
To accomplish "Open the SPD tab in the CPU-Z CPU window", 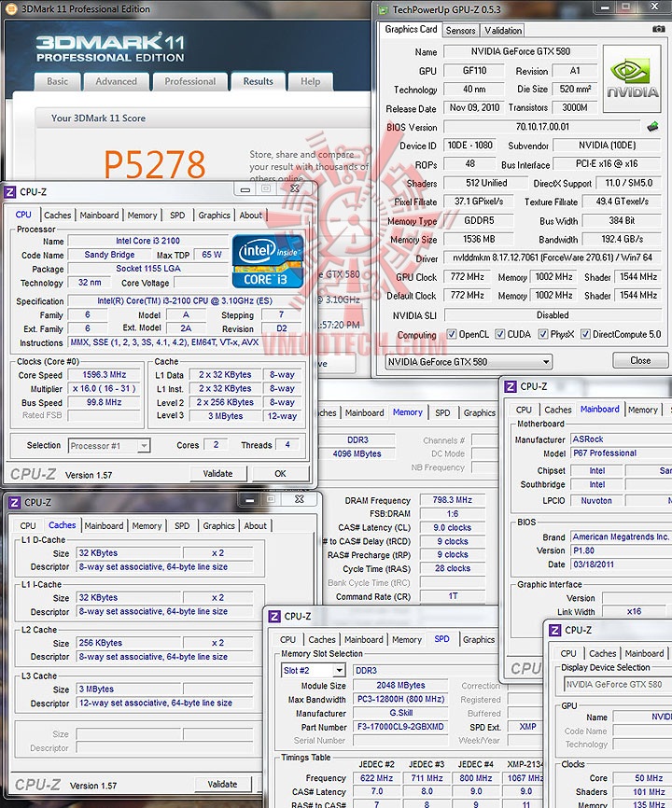I will 177,216.
